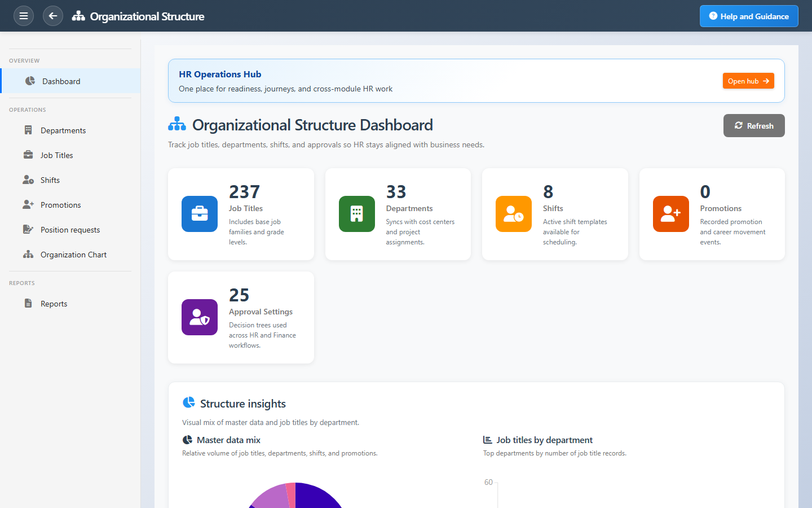The height and width of the screenshot is (508, 812).
Task: Click the green building Departments tile
Action: click(x=357, y=214)
